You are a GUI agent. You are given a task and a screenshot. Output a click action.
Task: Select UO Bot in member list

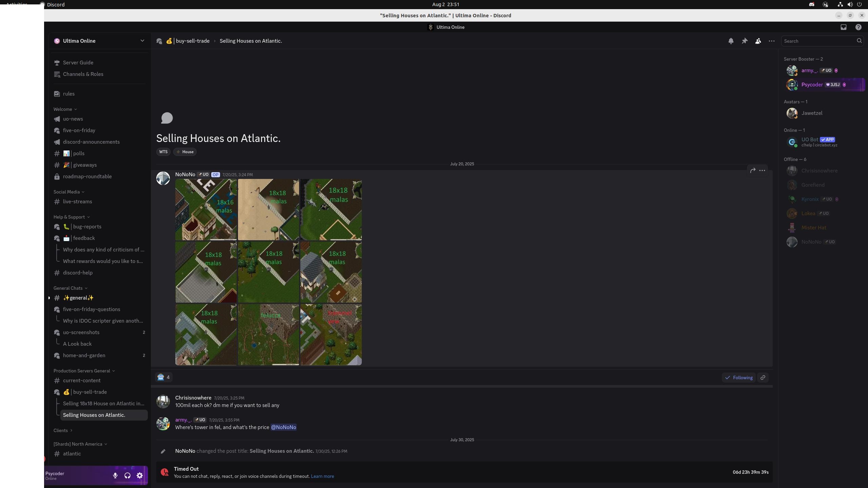coord(825,142)
